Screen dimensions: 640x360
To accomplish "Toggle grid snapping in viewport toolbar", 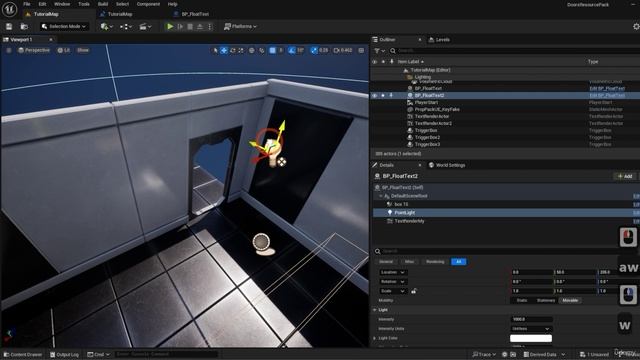I will (x=272, y=50).
